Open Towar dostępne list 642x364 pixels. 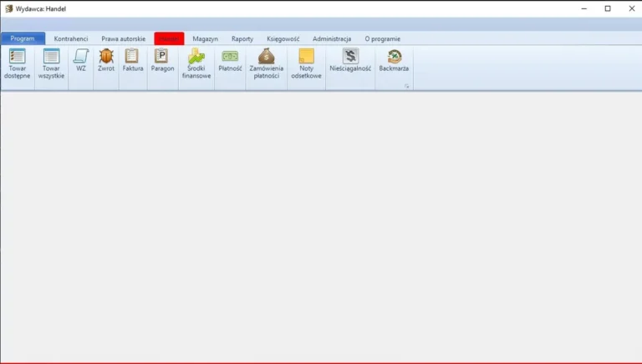coord(18,63)
